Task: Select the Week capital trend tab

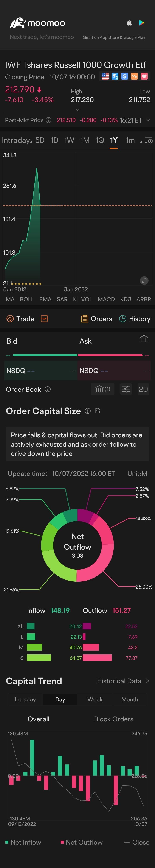Action: (95, 699)
